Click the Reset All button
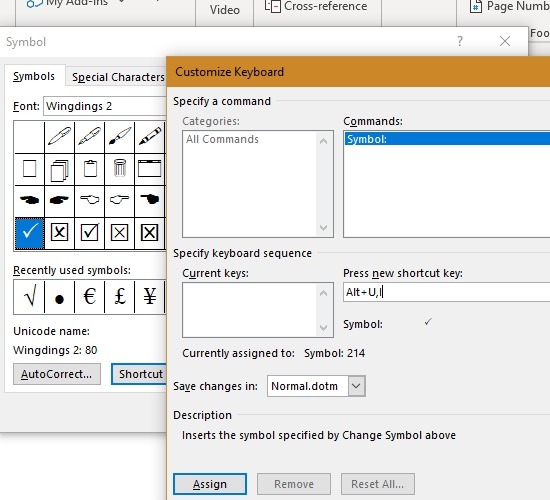The height and width of the screenshot is (500, 550). point(378,484)
